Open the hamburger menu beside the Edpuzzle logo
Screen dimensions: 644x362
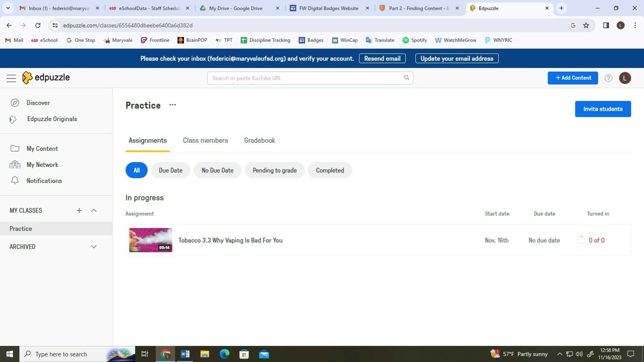pyautogui.click(x=11, y=78)
